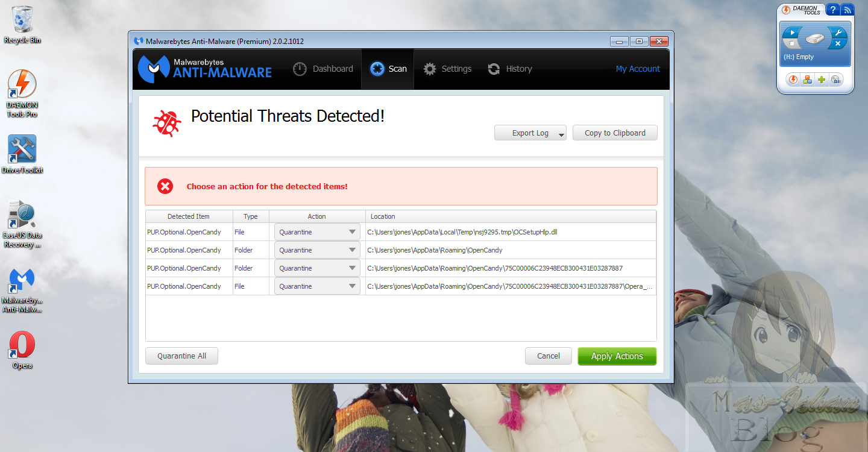
Task: Open the Export Log dropdown
Action: (x=530, y=133)
